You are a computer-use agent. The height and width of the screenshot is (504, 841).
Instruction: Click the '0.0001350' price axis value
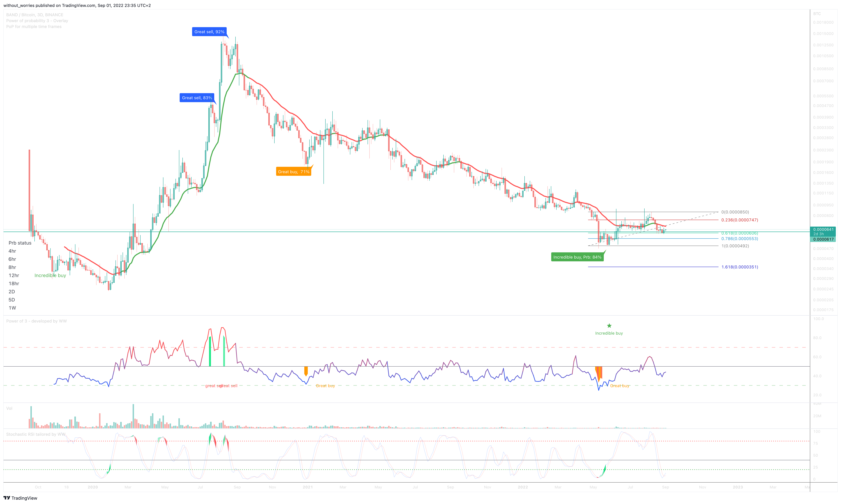(823, 183)
